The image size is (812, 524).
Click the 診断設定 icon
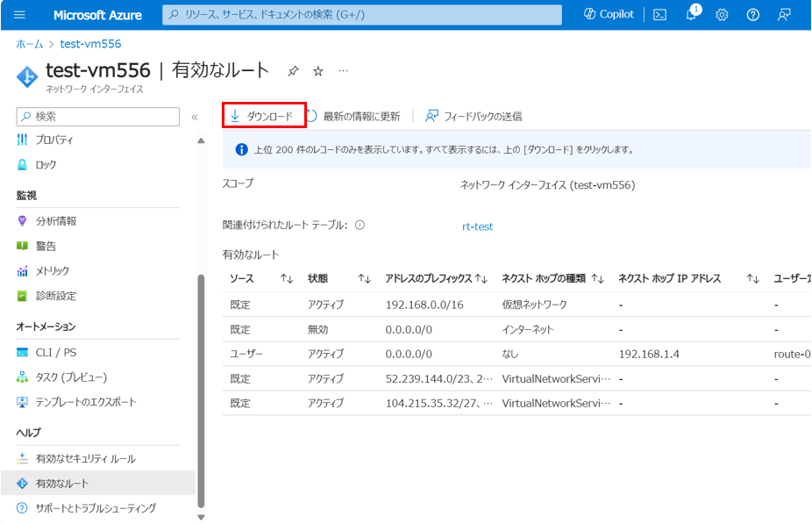pyautogui.click(x=22, y=296)
